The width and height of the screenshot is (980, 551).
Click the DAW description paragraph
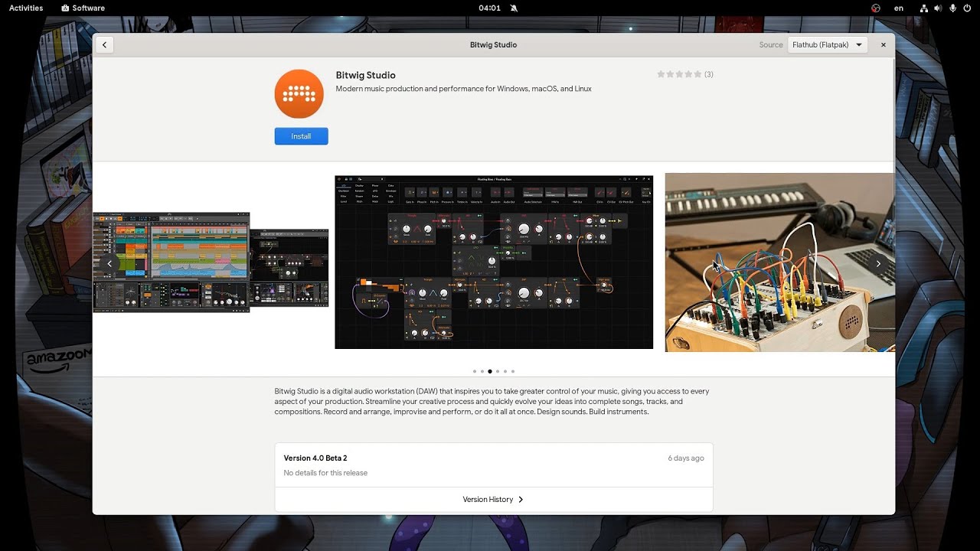point(492,401)
